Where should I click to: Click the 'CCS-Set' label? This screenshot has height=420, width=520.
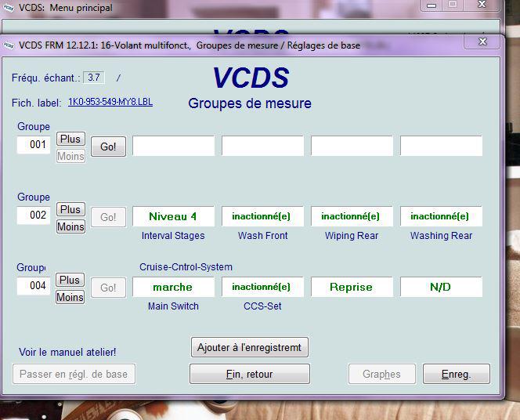point(262,306)
